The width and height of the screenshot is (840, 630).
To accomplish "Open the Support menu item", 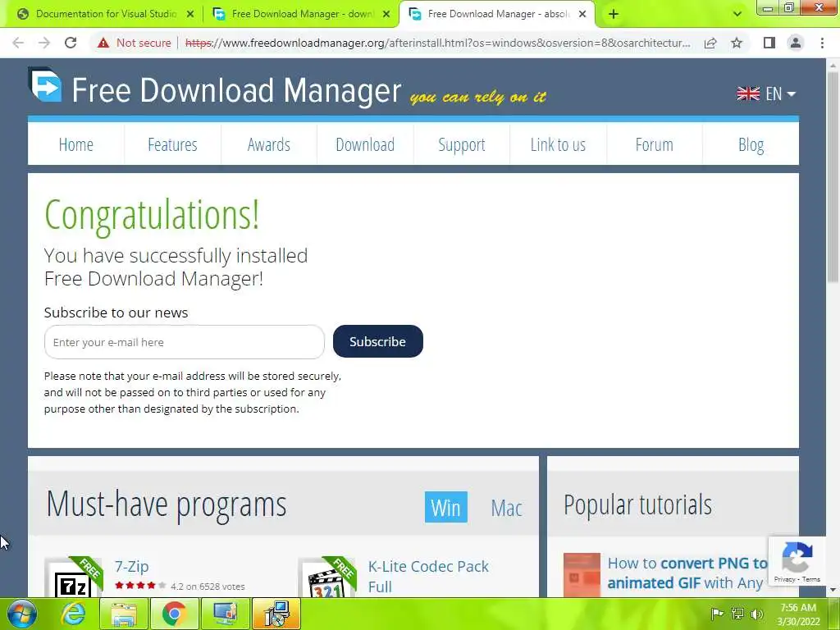I will click(x=462, y=144).
